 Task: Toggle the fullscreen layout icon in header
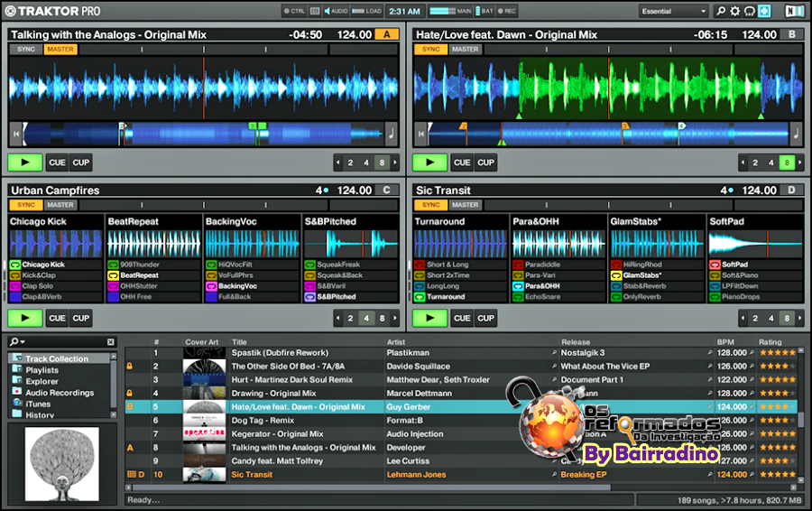click(764, 11)
